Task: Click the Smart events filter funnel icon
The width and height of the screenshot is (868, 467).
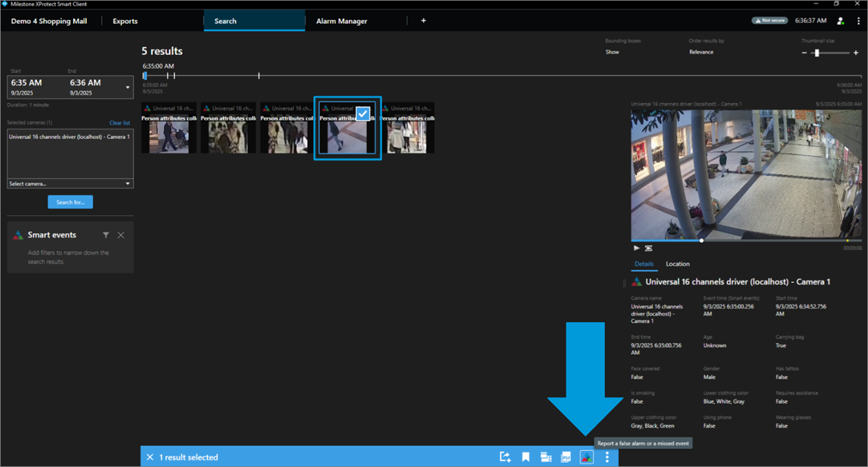Action: (x=106, y=235)
